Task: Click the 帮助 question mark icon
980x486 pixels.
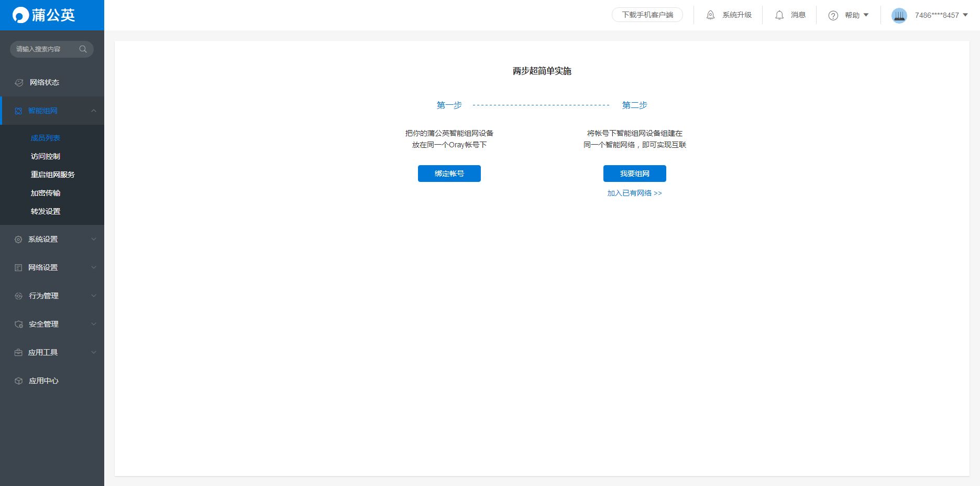Action: pyautogui.click(x=833, y=15)
